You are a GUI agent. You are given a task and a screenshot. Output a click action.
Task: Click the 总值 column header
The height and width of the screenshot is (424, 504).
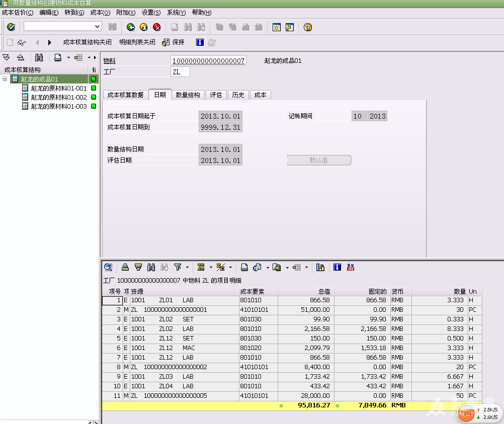(x=306, y=291)
